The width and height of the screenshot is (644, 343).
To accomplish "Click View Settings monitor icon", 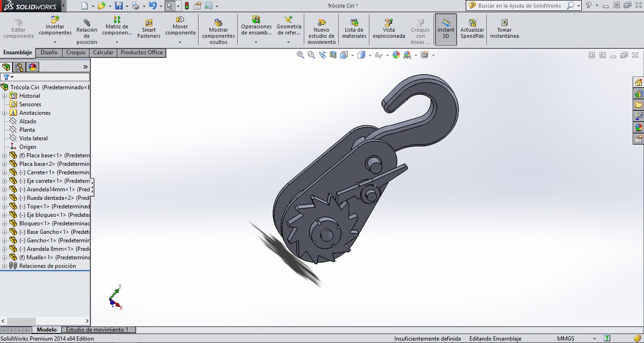I will pos(424,55).
